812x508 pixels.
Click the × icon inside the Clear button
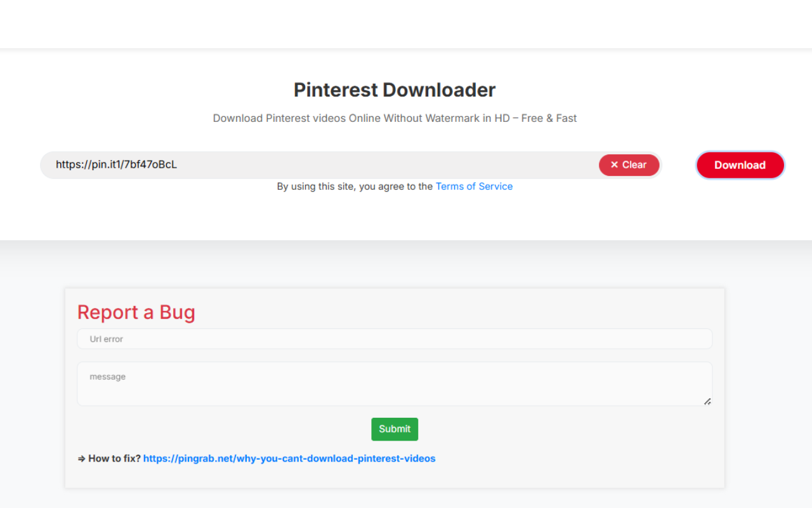click(x=613, y=164)
